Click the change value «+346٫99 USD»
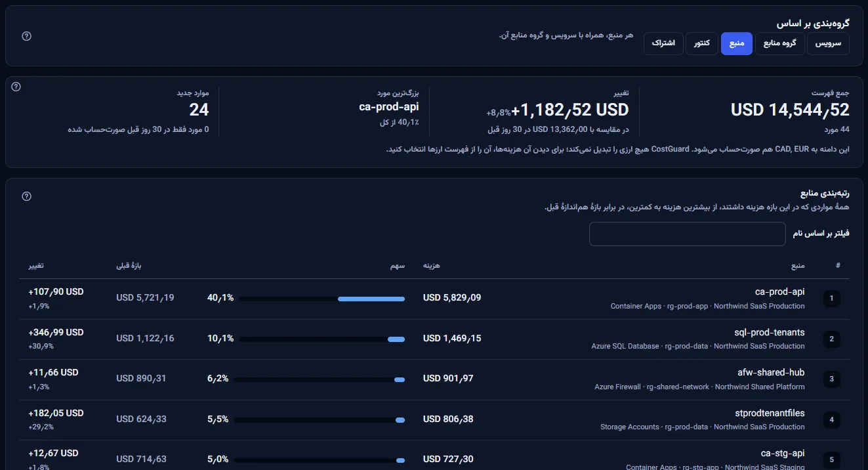 point(56,332)
